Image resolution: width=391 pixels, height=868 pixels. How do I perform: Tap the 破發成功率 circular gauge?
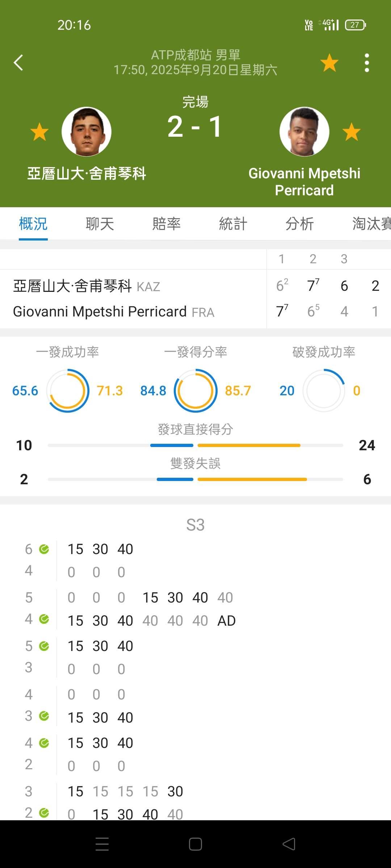[324, 391]
